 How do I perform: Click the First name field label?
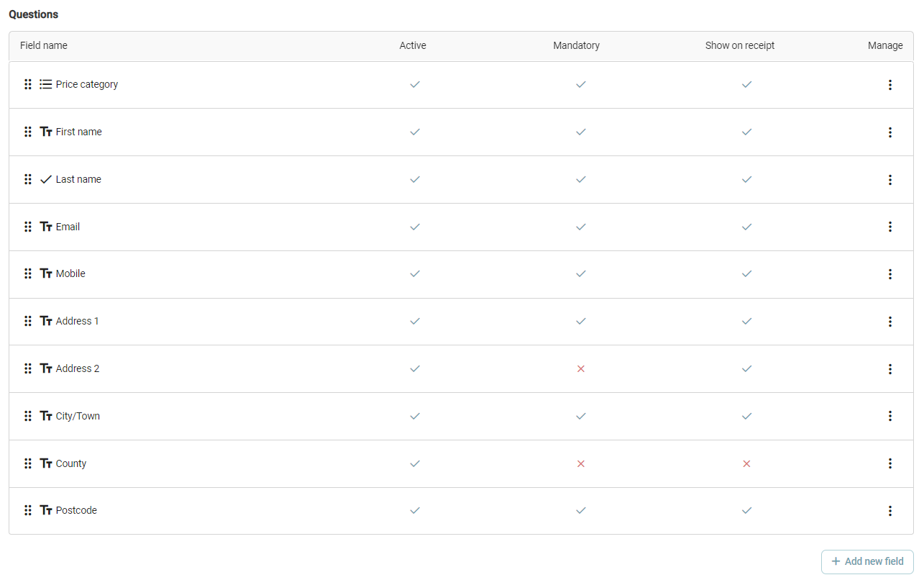click(78, 132)
